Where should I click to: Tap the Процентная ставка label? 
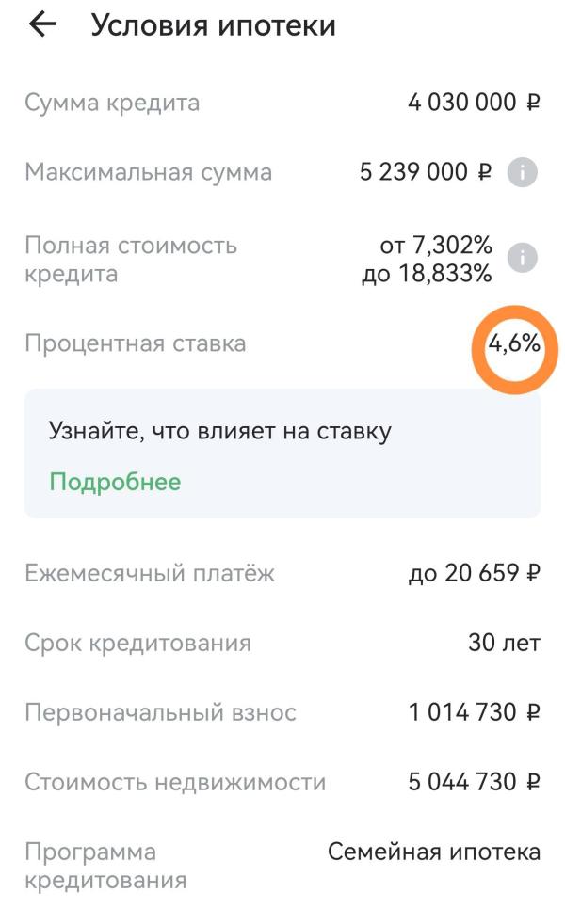click(x=135, y=343)
